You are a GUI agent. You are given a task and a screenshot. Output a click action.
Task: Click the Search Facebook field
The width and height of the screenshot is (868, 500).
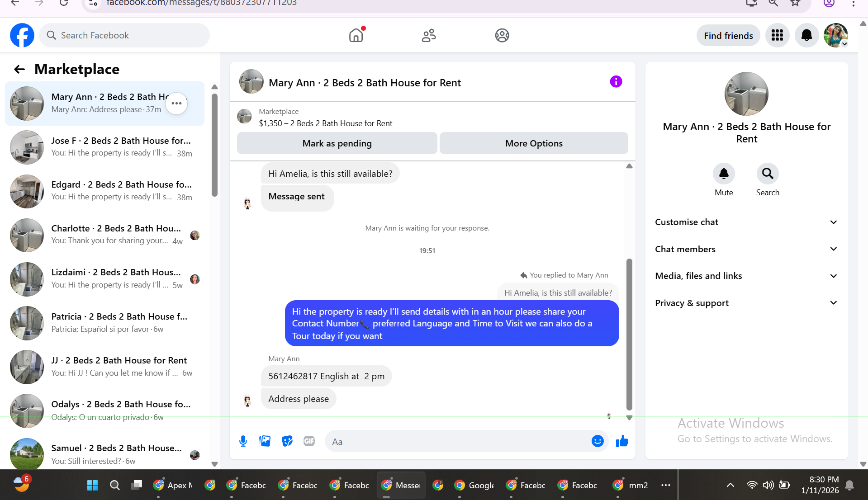(124, 35)
